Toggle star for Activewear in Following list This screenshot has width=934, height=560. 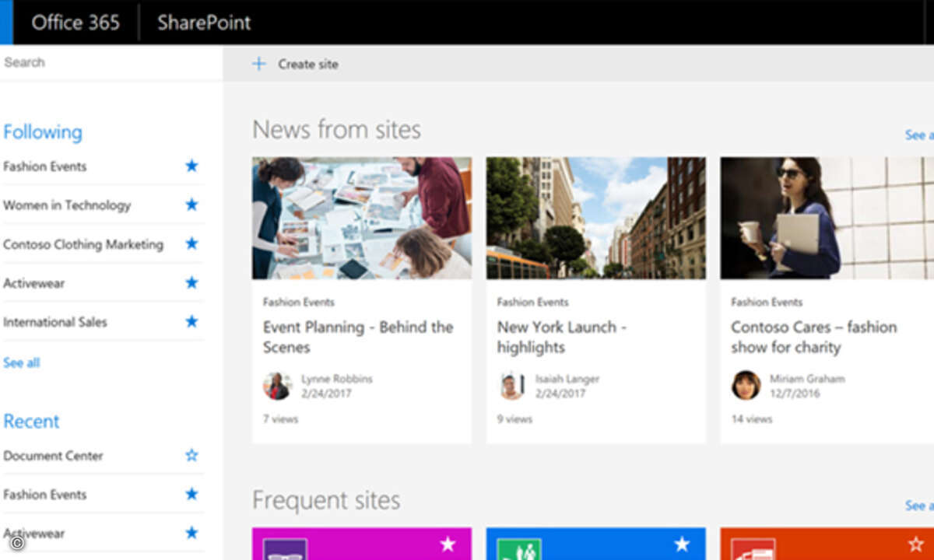point(191,282)
